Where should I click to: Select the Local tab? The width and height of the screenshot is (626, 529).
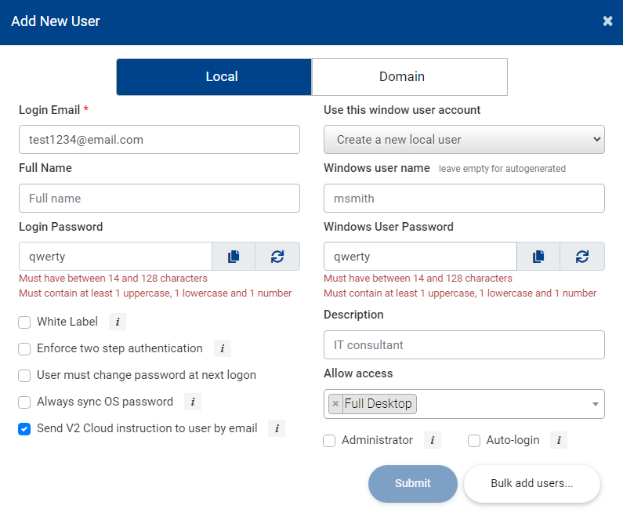[214, 77]
